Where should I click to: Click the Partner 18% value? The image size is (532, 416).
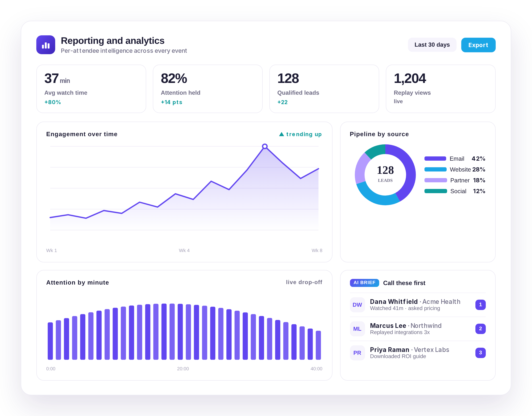pyautogui.click(x=479, y=180)
